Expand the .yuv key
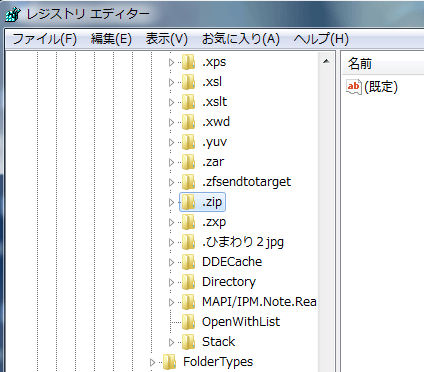Screen dimensions: 424x372 pyautogui.click(x=171, y=142)
